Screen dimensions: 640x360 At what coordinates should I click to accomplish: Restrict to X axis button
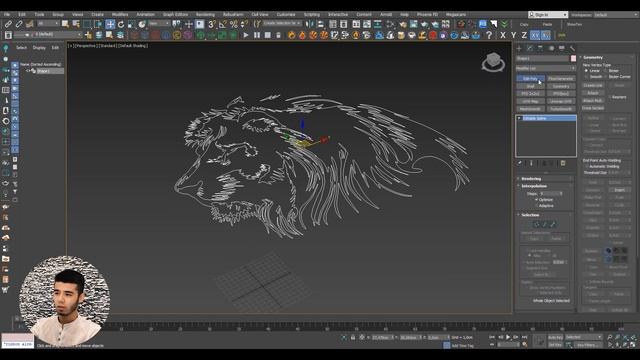(503, 36)
